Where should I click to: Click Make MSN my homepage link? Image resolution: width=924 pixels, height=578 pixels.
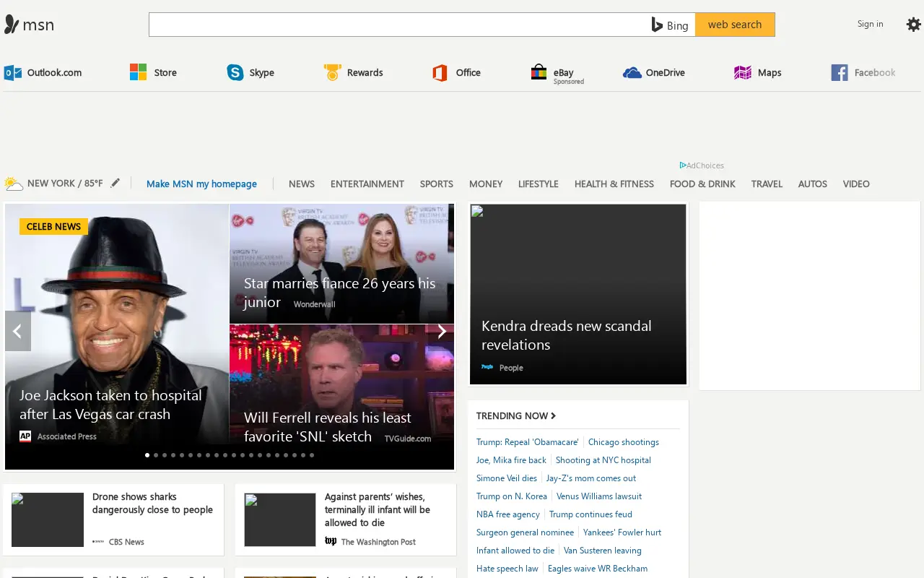[x=201, y=184]
